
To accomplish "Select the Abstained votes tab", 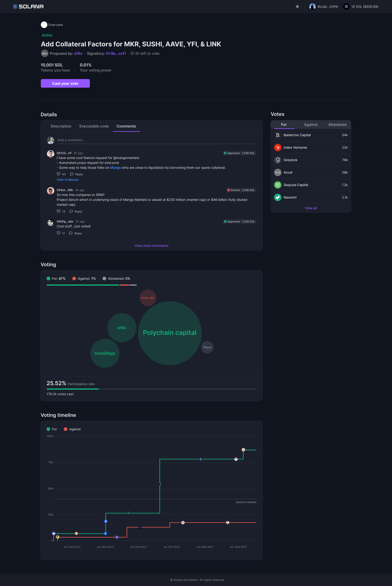I will click(x=337, y=125).
